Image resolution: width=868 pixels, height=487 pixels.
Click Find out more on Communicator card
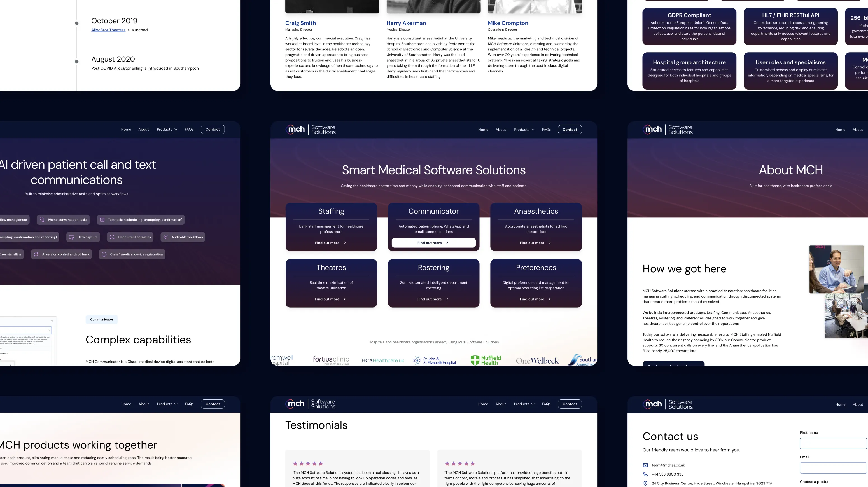[x=433, y=243]
